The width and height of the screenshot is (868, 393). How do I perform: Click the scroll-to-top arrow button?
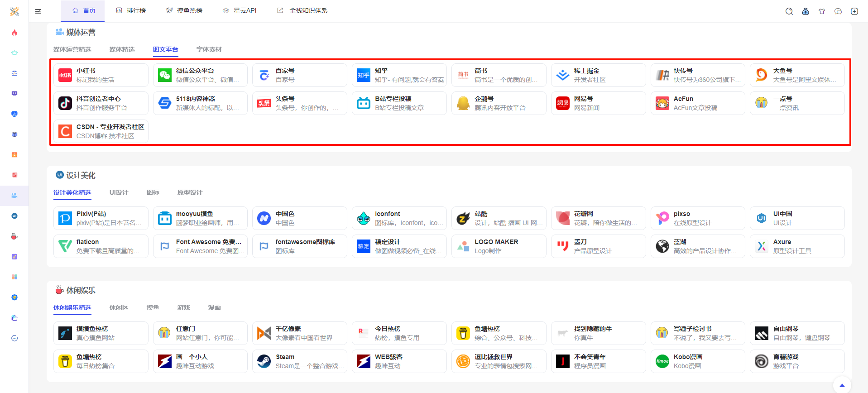tap(842, 385)
